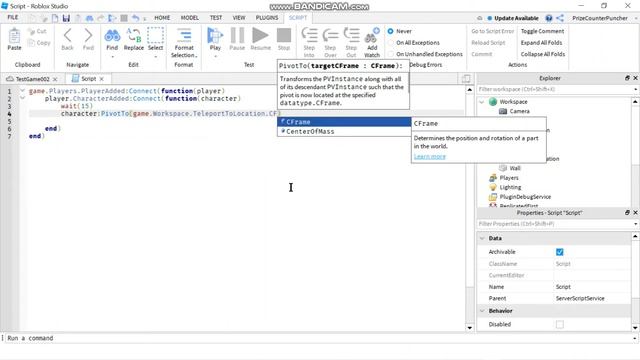Choose CenterOfMass from the autocomplete list
The height and width of the screenshot is (360, 640).
[x=344, y=131]
